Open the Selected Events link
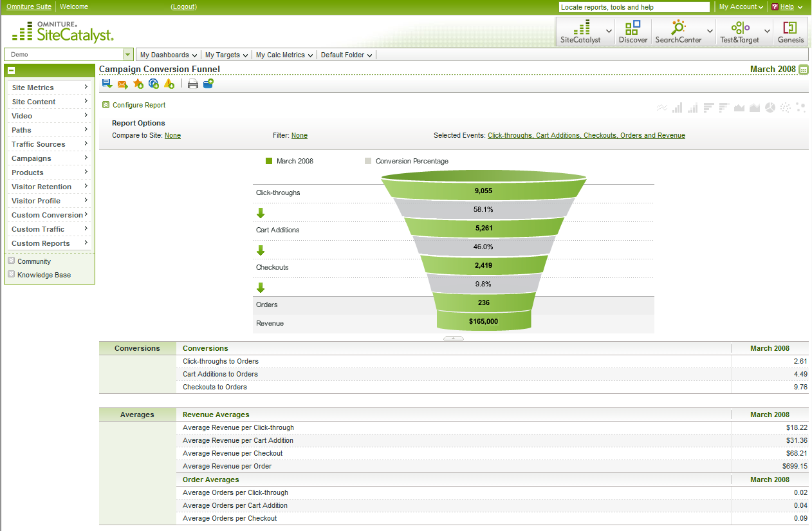This screenshot has width=812, height=531. [586, 136]
